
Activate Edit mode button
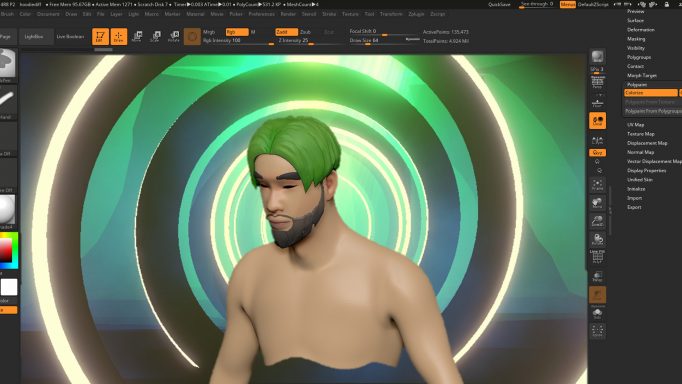(x=100, y=37)
